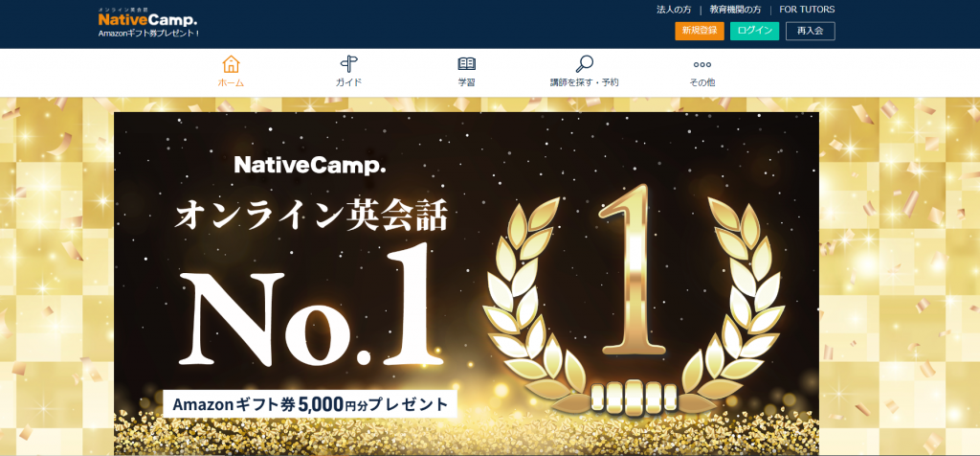Open the Guide signpost icon
The image size is (980, 456).
coord(348,64)
